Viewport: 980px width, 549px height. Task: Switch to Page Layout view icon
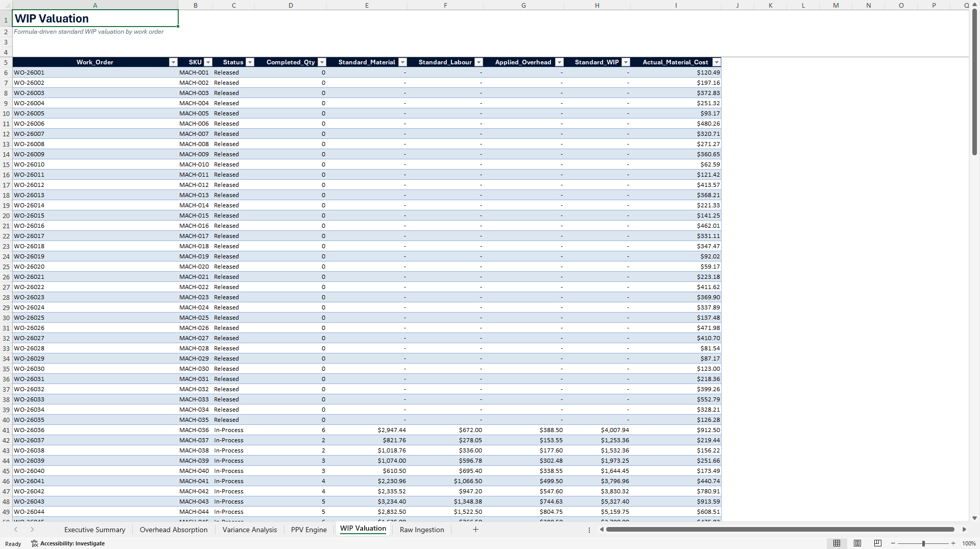pyautogui.click(x=857, y=543)
